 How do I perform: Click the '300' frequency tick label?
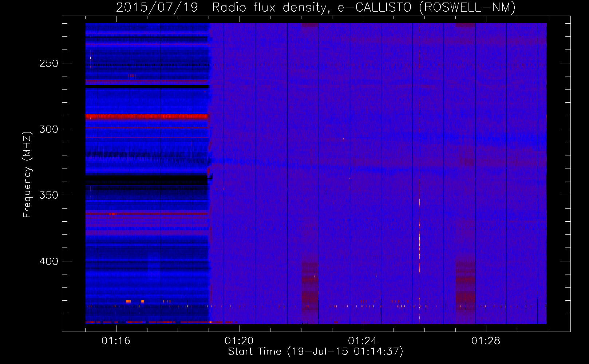coord(49,129)
